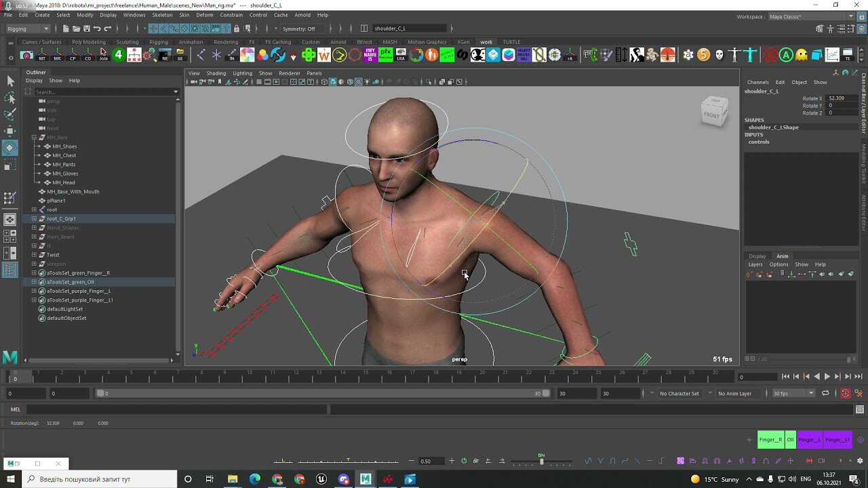Select root_C_Grp1 in the Outliner

61,218
